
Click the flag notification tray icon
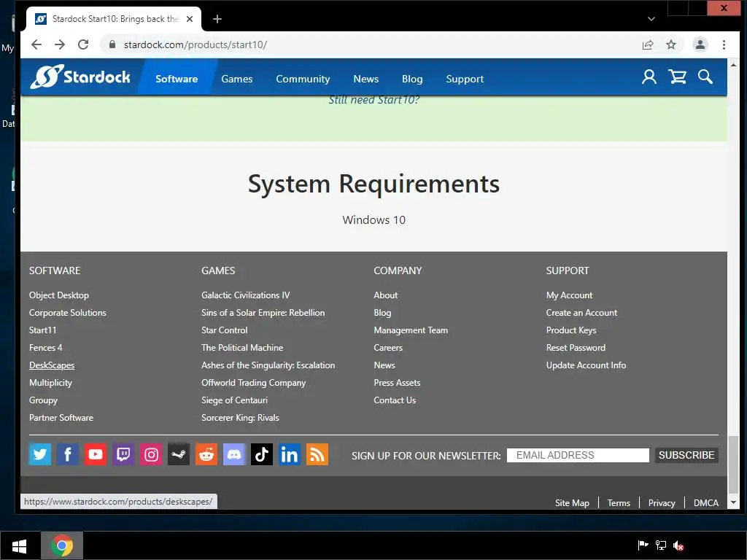pos(643,545)
